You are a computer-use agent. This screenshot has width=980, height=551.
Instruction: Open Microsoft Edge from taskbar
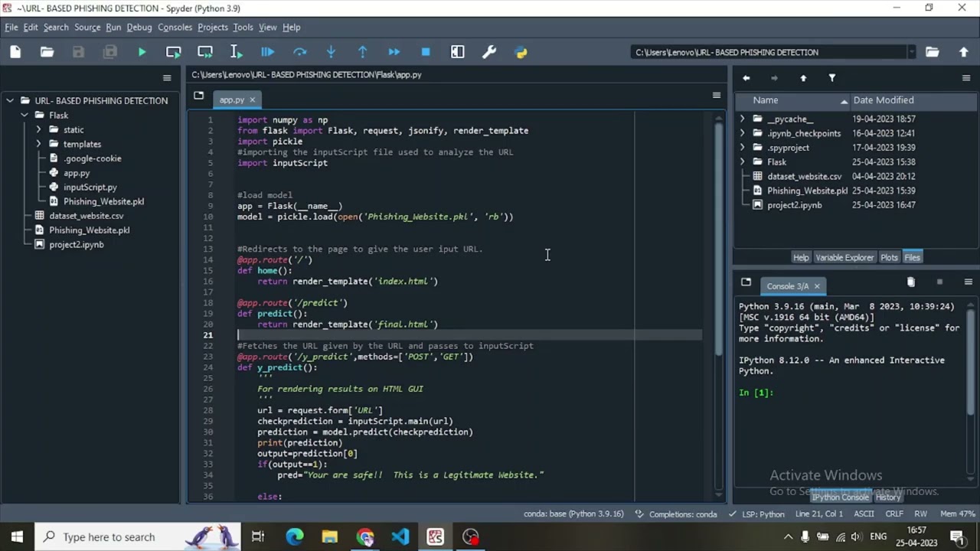pyautogui.click(x=295, y=537)
